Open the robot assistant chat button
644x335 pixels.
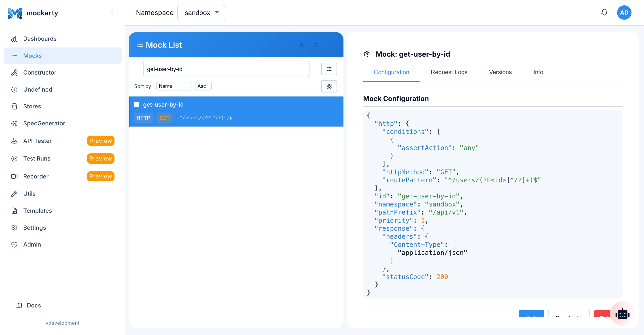click(x=622, y=314)
